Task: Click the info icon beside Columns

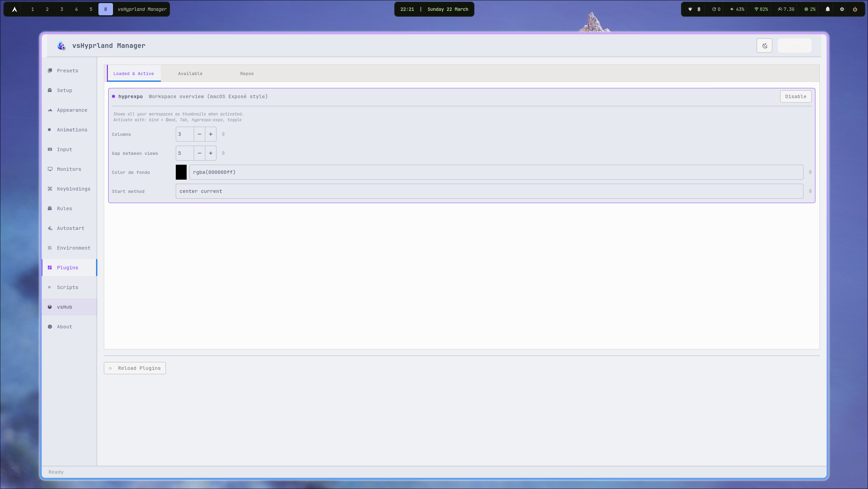Action: click(x=223, y=134)
